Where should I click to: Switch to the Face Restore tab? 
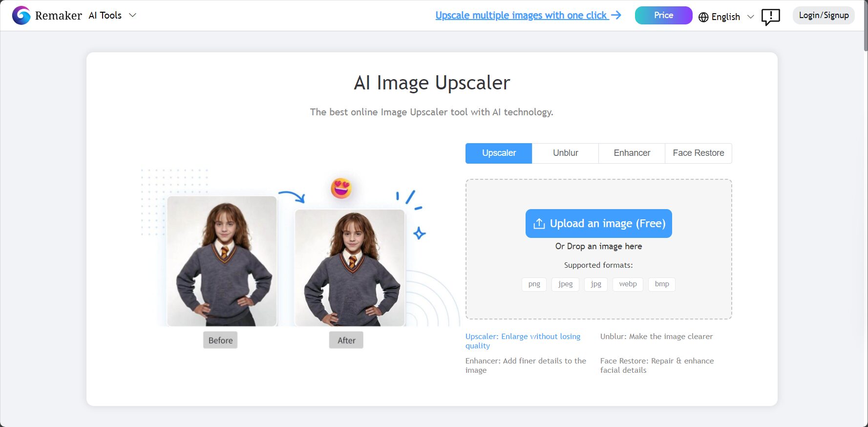698,153
